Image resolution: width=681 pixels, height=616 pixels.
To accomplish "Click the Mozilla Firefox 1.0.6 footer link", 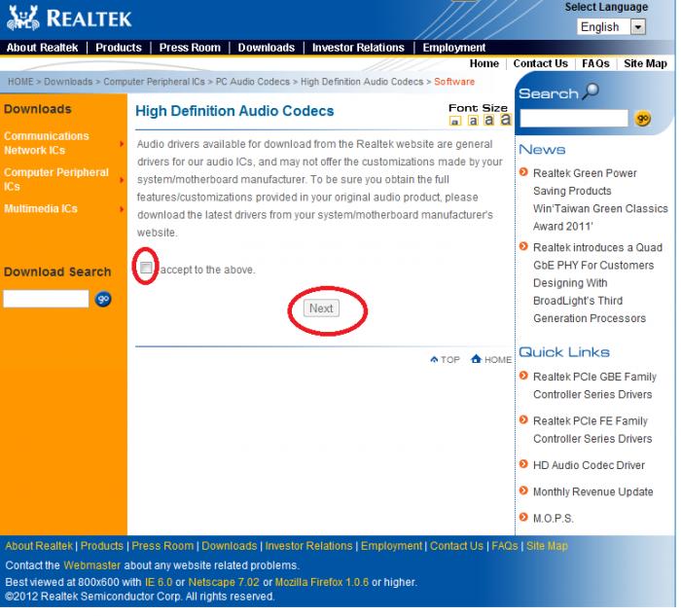I will pyautogui.click(x=322, y=582).
